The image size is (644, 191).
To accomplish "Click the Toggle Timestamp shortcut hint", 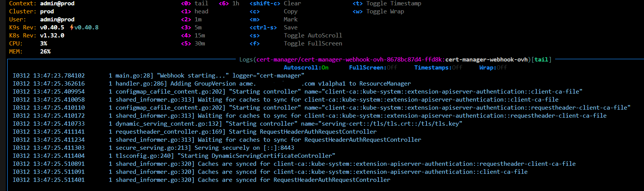I will (393, 3).
